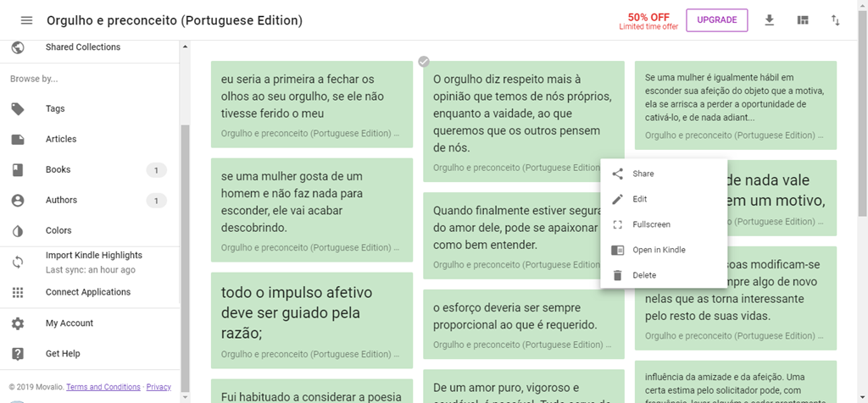Click the Books icon in sidebar
Screen dimensions: 868x403
[x=18, y=169]
